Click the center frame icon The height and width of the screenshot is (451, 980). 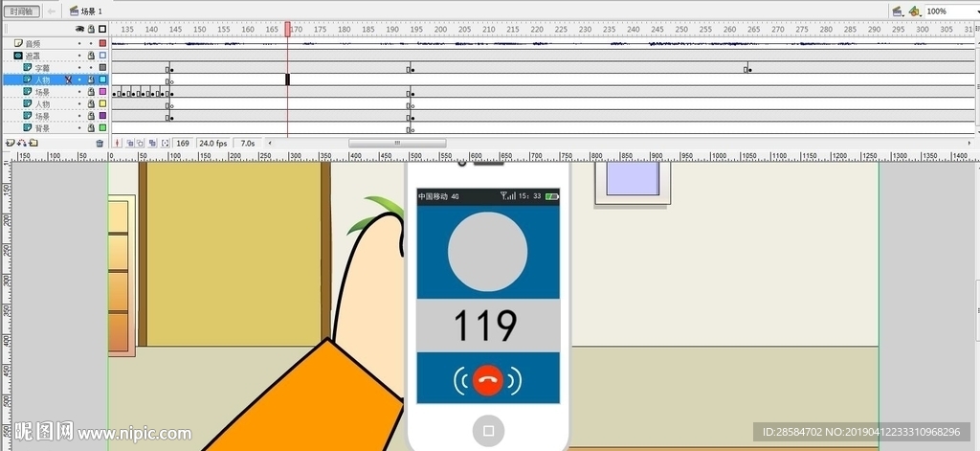pos(118,144)
